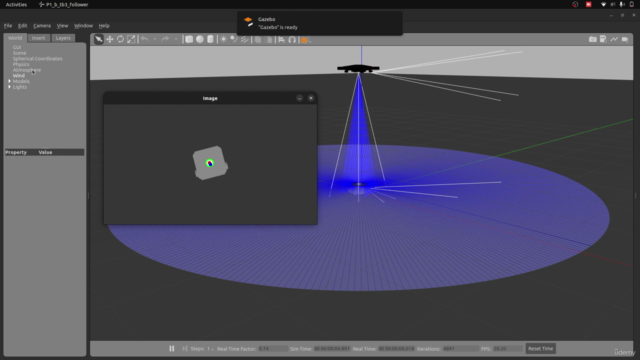Pause the simulation

pos(172,349)
